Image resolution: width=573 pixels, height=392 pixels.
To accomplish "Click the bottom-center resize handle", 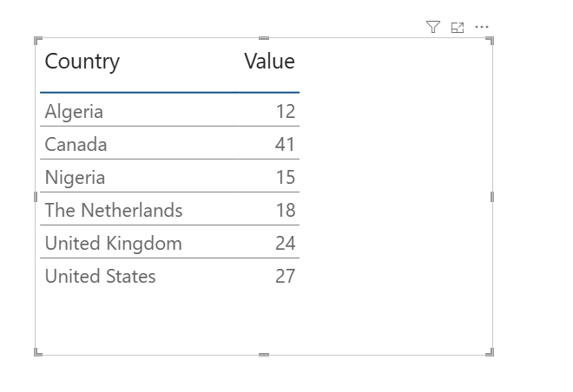I will coord(264,354).
